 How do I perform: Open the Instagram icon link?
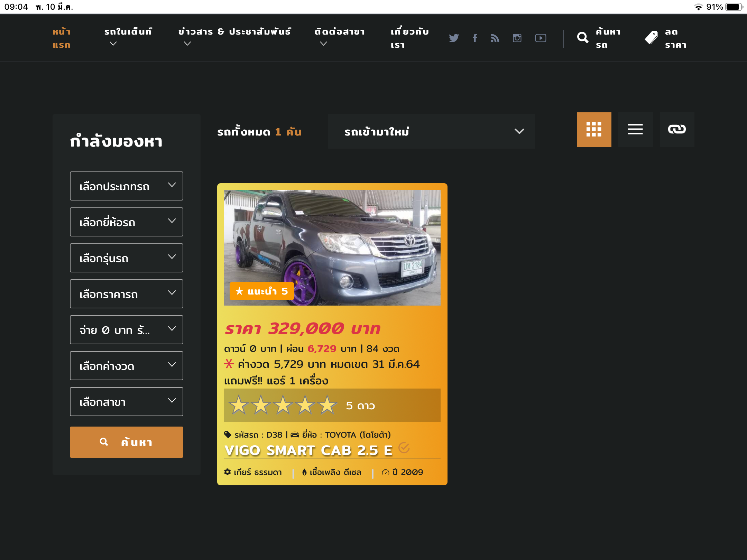517,38
